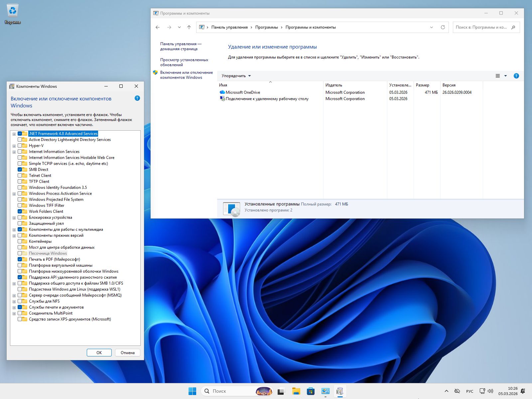Go to Панель управления via breadcrumb
532x399 pixels.
click(229, 27)
